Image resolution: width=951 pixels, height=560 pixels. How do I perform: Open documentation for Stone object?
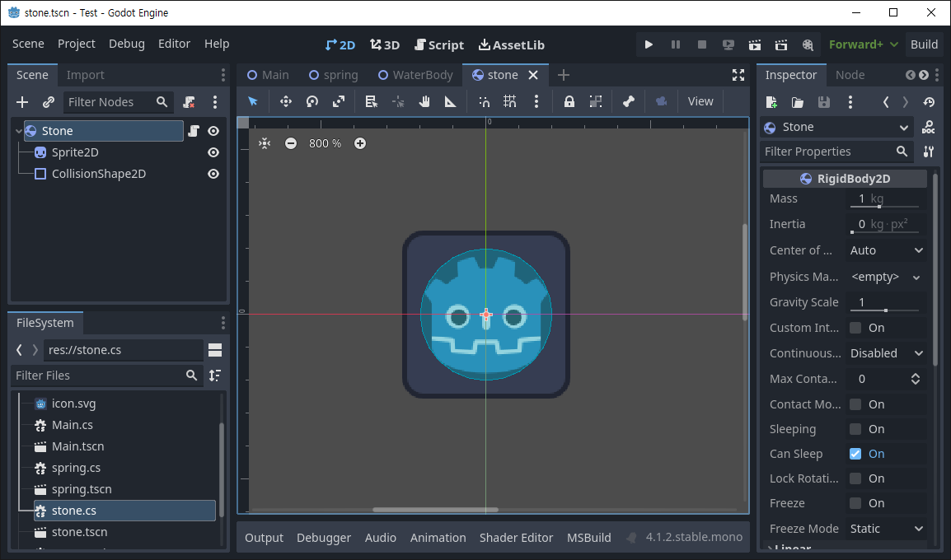(928, 128)
